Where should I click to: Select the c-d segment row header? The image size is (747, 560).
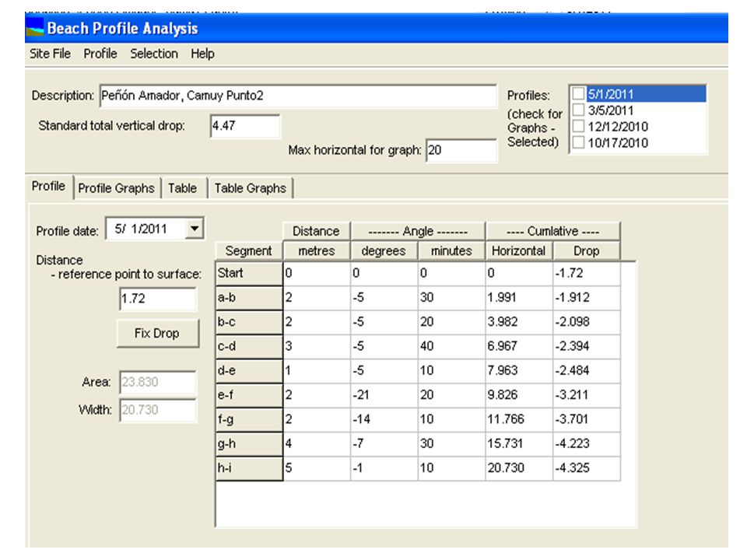[x=249, y=347]
